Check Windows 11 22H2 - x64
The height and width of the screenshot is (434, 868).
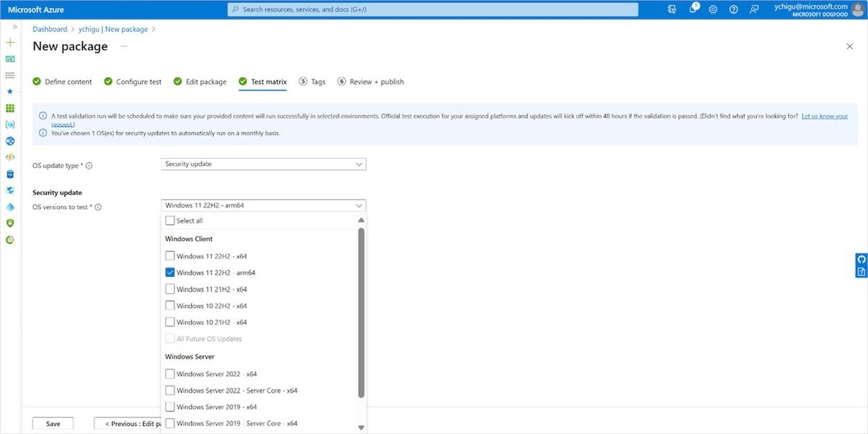click(170, 256)
